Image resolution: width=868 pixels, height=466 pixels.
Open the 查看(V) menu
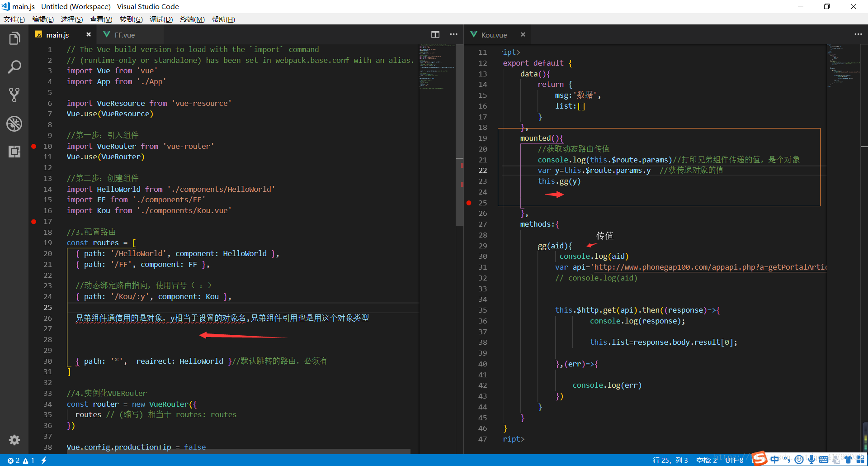coord(101,19)
